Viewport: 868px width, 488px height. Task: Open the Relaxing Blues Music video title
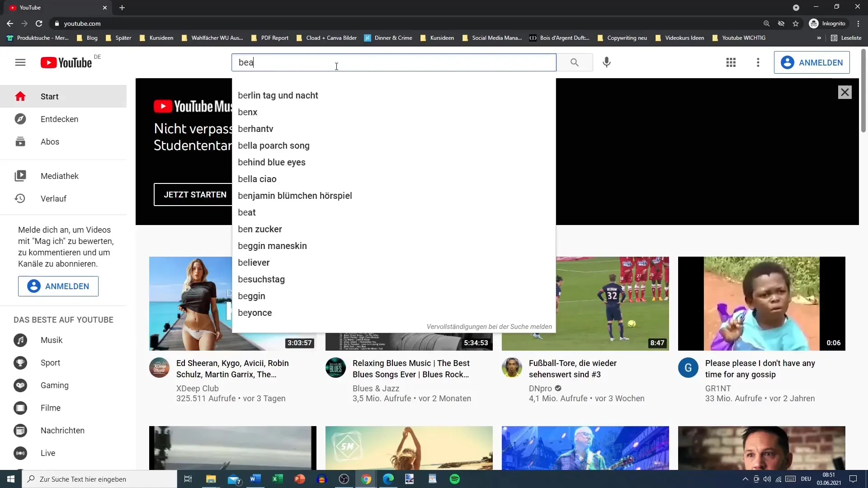coord(411,369)
